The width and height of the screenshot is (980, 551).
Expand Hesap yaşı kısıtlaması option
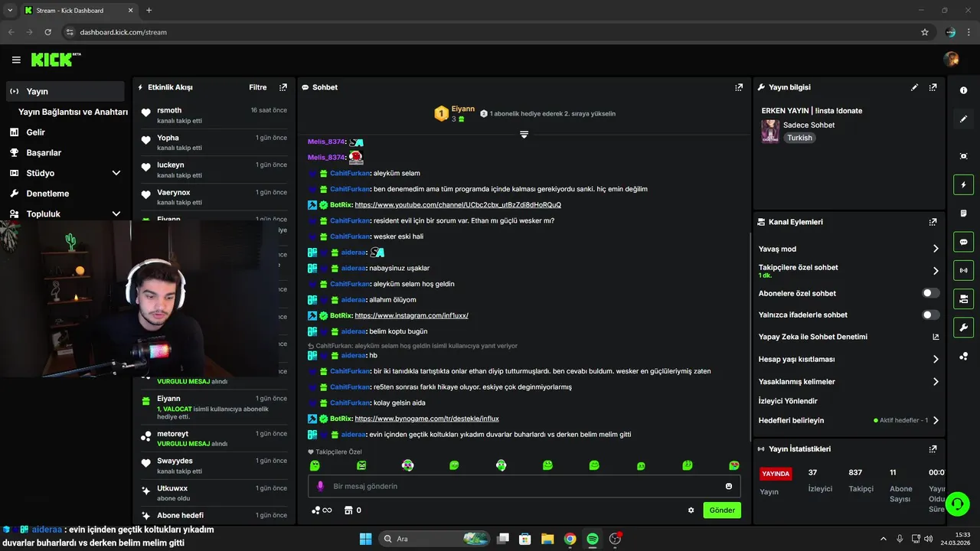point(848,359)
